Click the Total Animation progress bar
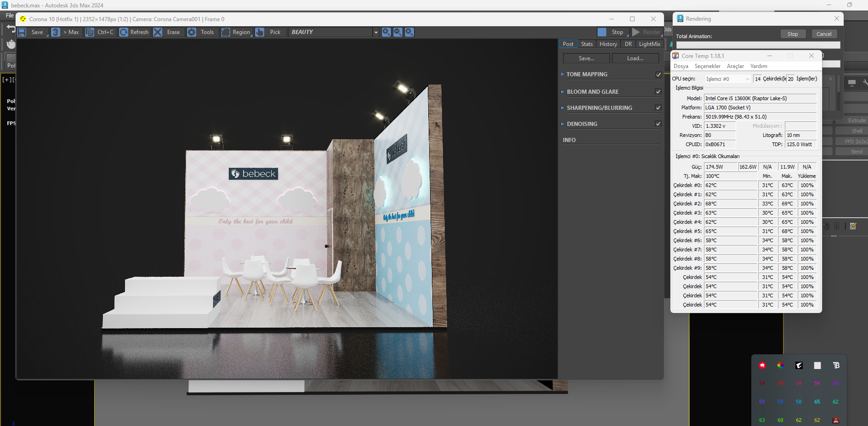The width and height of the screenshot is (868, 426). (758, 45)
